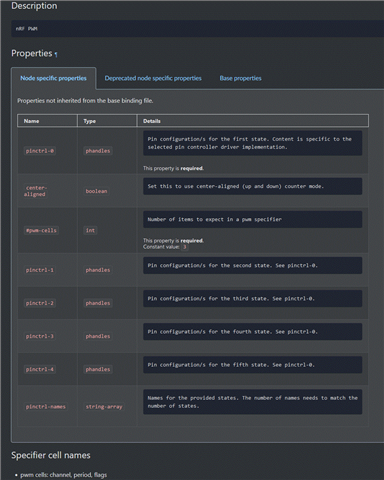Click the phandles type in pinctrl-3 row

[x=98, y=336]
